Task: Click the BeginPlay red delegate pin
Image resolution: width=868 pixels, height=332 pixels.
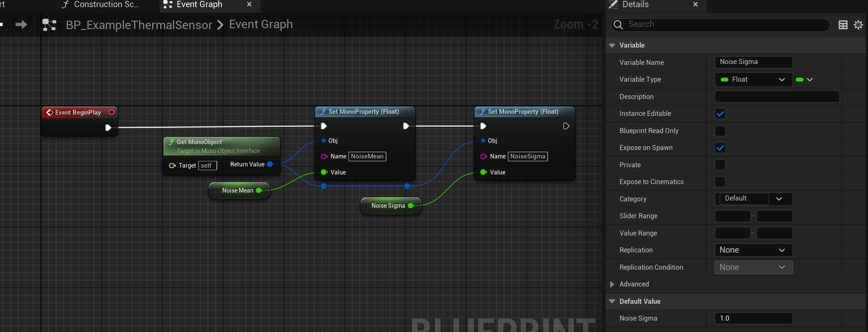Action: pyautogui.click(x=111, y=112)
